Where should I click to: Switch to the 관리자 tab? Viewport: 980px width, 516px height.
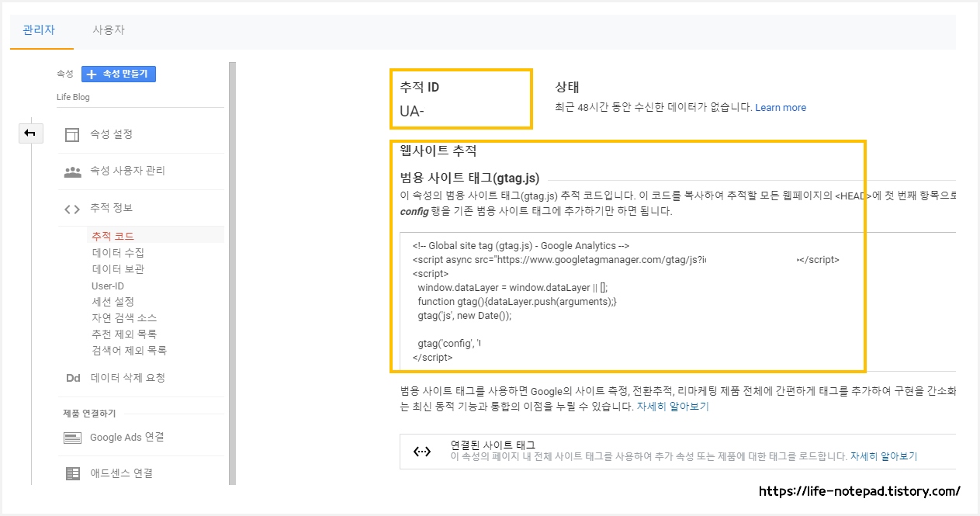point(39,29)
